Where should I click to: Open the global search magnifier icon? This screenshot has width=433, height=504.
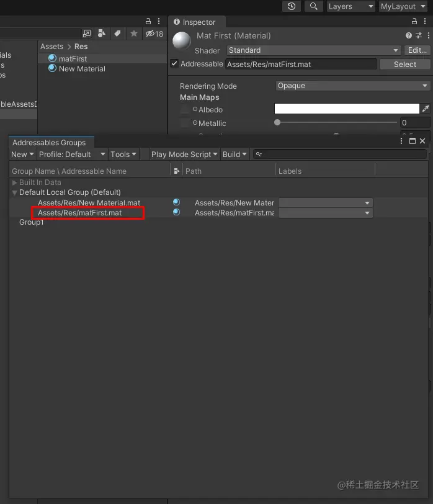(313, 6)
